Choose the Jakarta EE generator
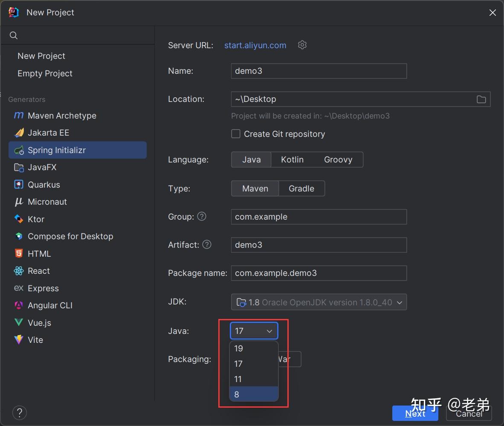The height and width of the screenshot is (426, 504). 48,133
